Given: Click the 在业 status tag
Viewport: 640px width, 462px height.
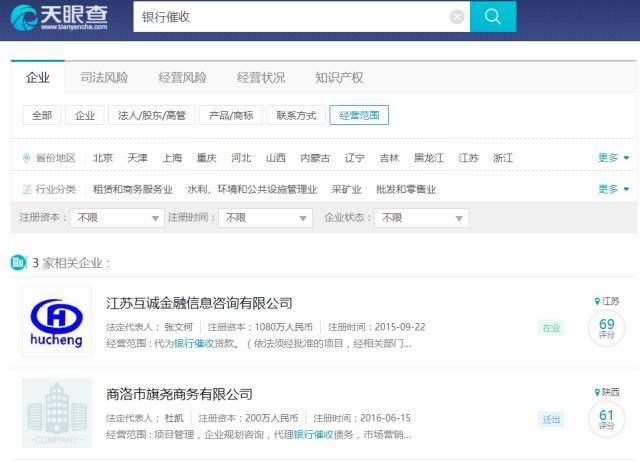Looking at the screenshot, I should [551, 328].
